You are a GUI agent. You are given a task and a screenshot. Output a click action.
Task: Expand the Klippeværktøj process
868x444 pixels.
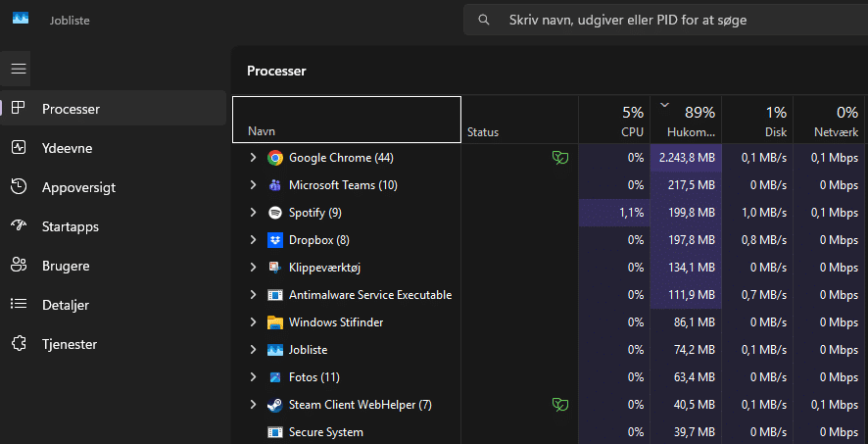(x=253, y=268)
